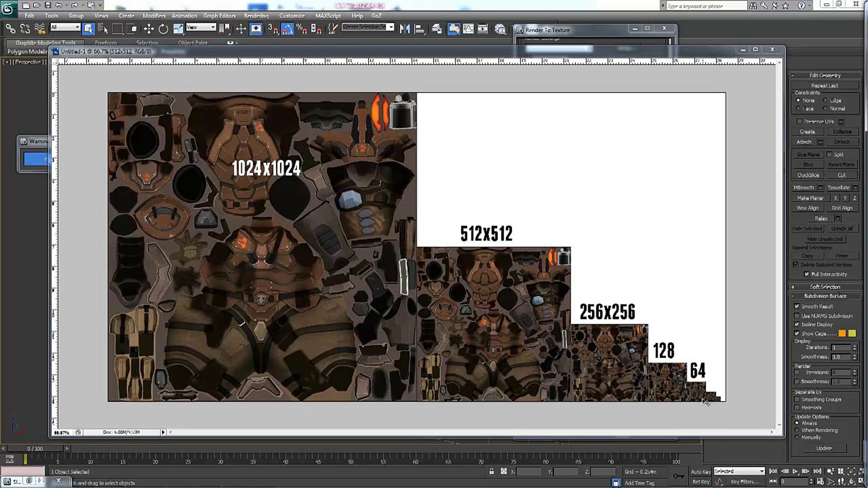
Task: Click the Save File icon in title bar
Action: (48, 5)
